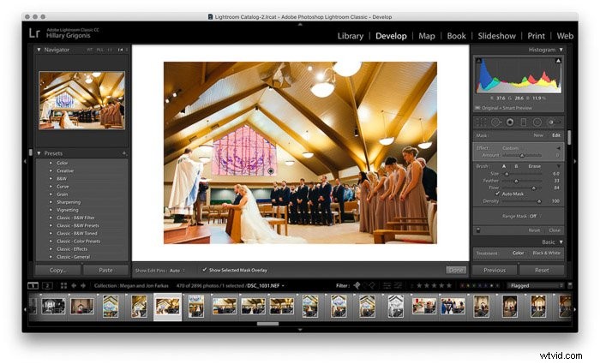Switch to the Book module
The height and width of the screenshot is (364, 600).
pos(456,36)
